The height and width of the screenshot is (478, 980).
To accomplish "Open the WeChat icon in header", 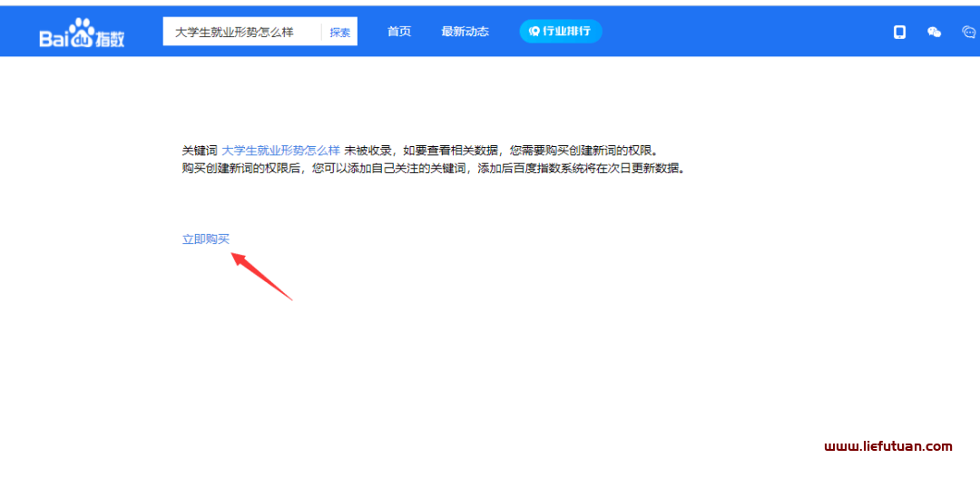I will [x=935, y=32].
